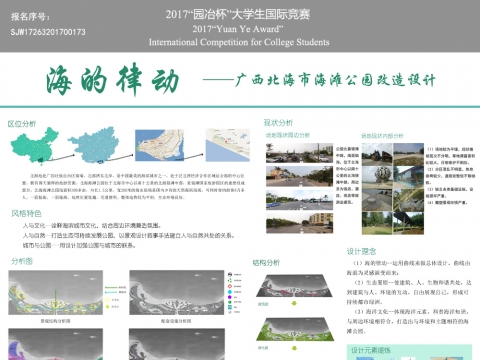The width and height of the screenshot is (480, 360).
Task: Click the main title 海的律动
Action: 113,80
